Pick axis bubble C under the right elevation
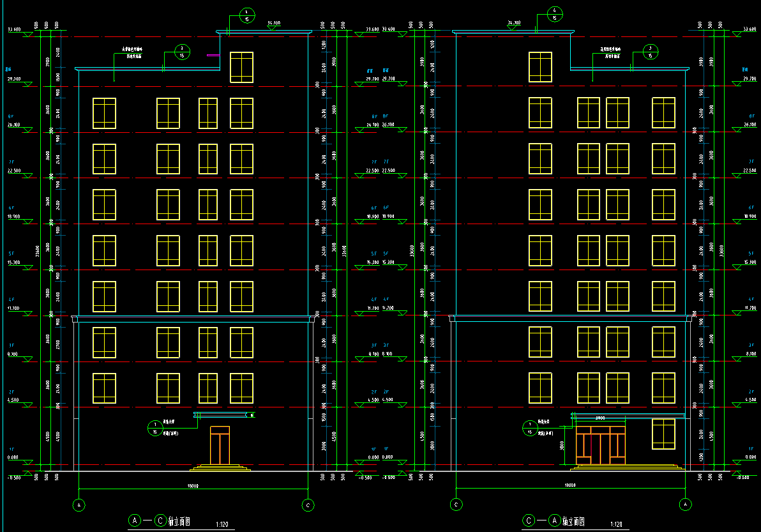 tap(456, 505)
